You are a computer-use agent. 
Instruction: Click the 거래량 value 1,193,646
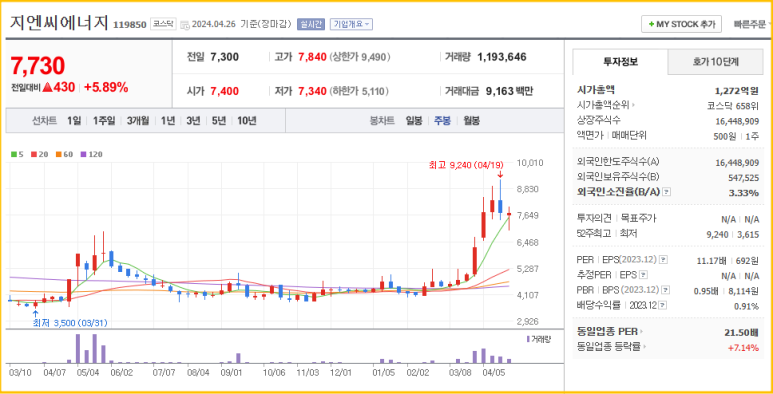[502, 57]
